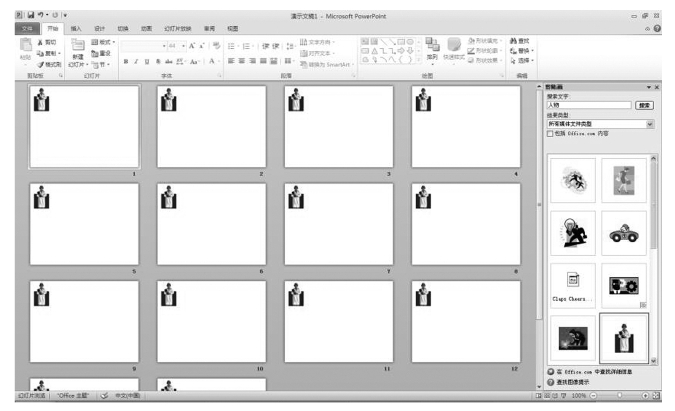Switch to the Insert (插入) tab

pyautogui.click(x=76, y=28)
